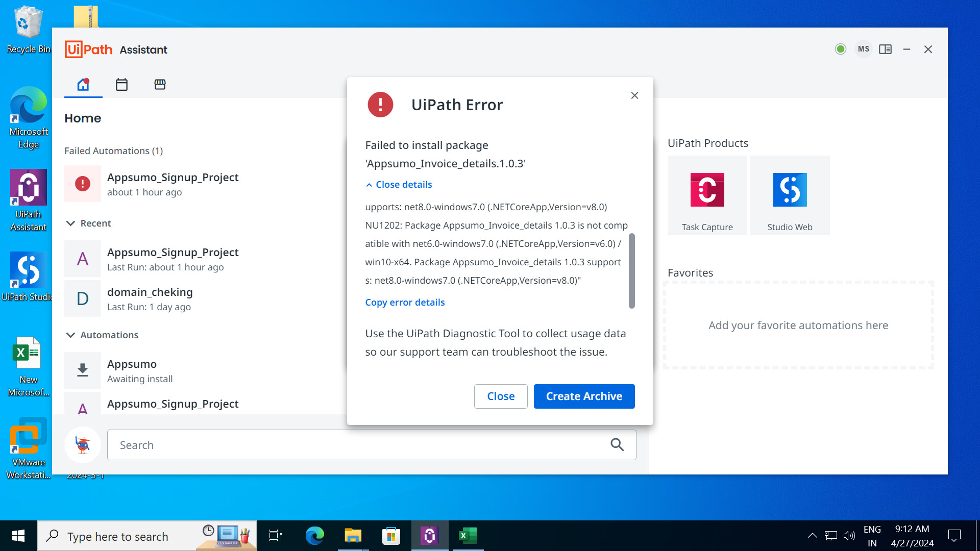Click the network tray icon
The height and width of the screenshot is (551, 980).
pos(830,536)
